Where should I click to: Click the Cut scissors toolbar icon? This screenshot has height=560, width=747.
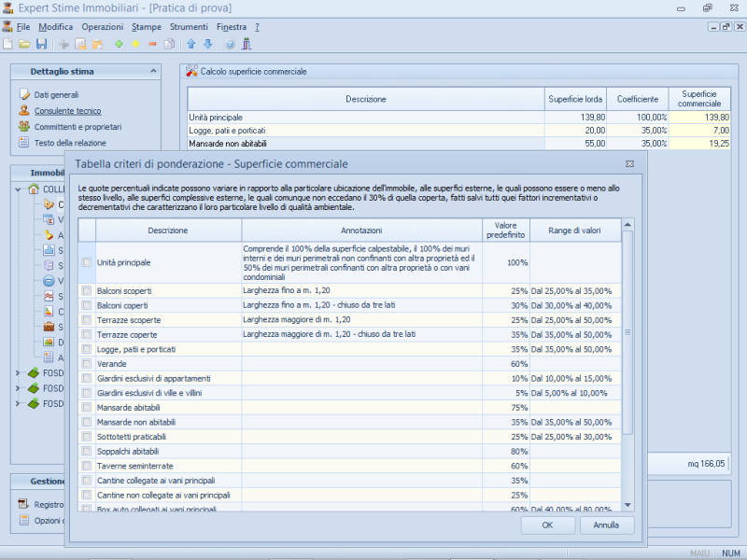(63, 44)
